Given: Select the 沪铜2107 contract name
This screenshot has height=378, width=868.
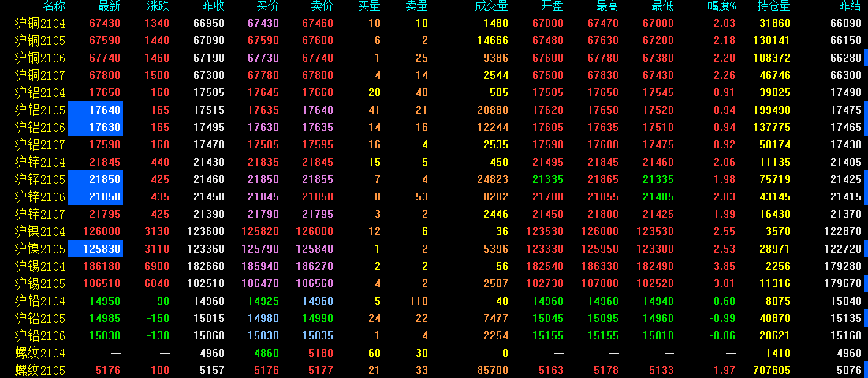Looking at the screenshot, I should 40,76.
